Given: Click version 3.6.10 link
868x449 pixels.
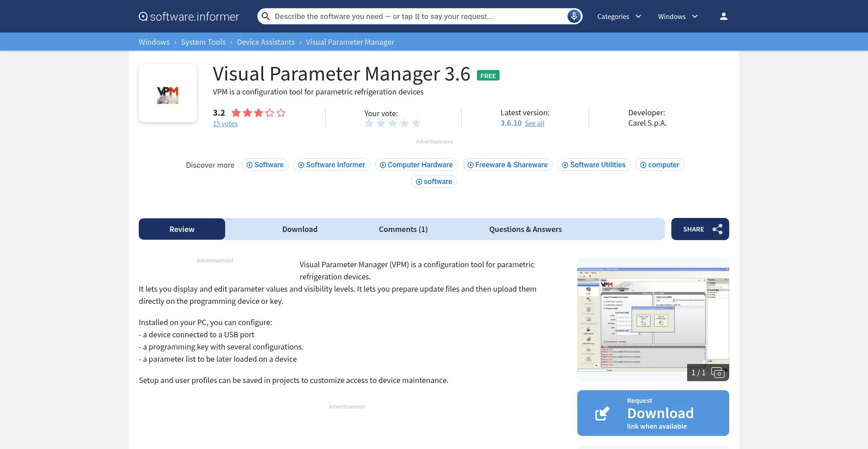Looking at the screenshot, I should tap(511, 123).
